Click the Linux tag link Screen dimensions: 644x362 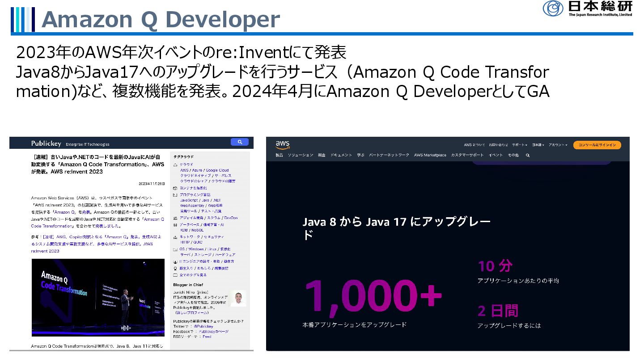(212, 249)
